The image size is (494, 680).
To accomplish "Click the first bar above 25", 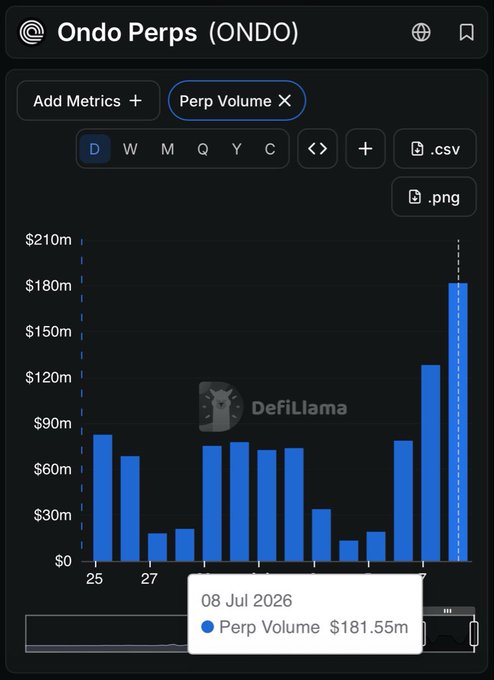I will tap(103, 498).
